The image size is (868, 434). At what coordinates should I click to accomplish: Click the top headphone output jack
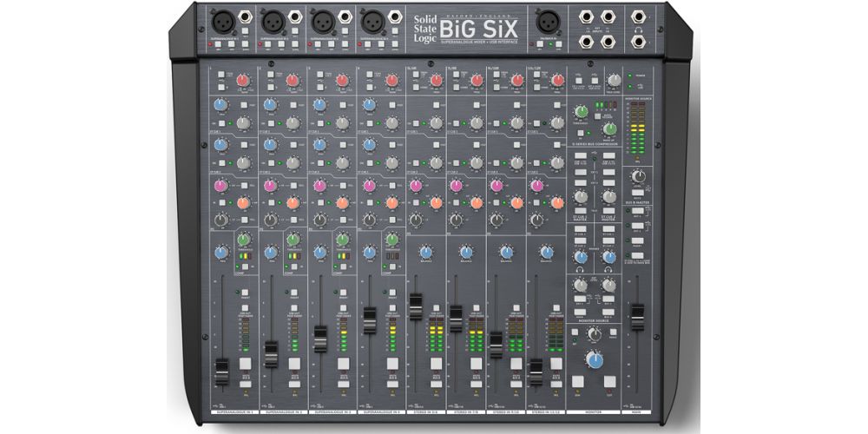[638, 16]
